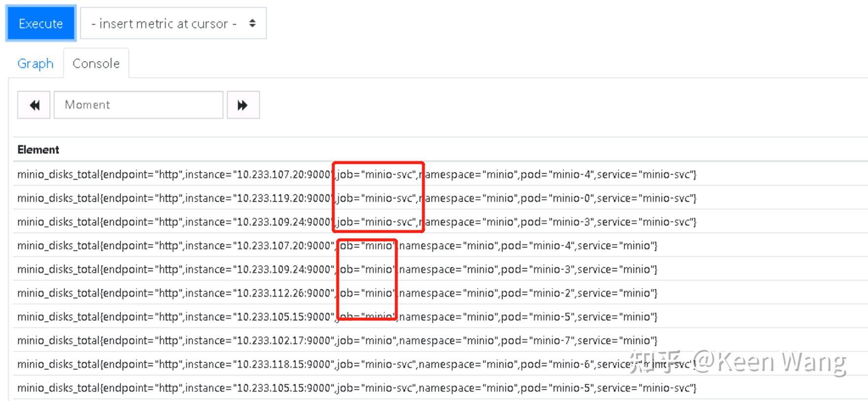Step the evaluation time backward

tap(34, 105)
